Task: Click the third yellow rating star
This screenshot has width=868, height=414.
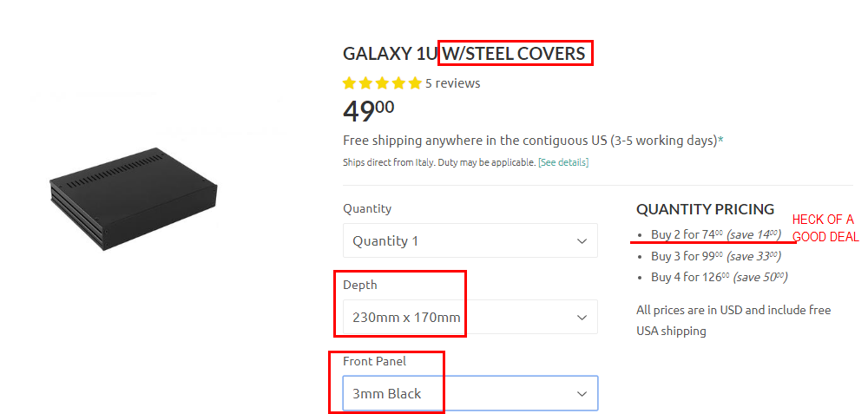Action: point(382,83)
